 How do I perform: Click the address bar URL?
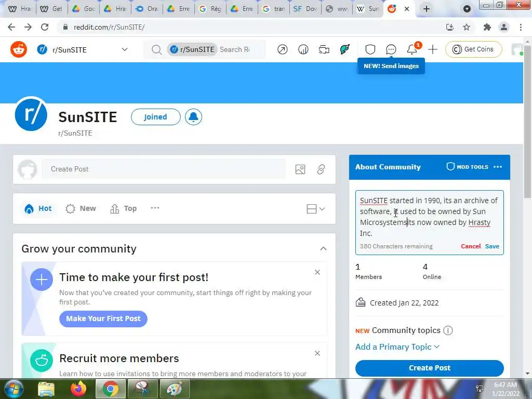109,27
